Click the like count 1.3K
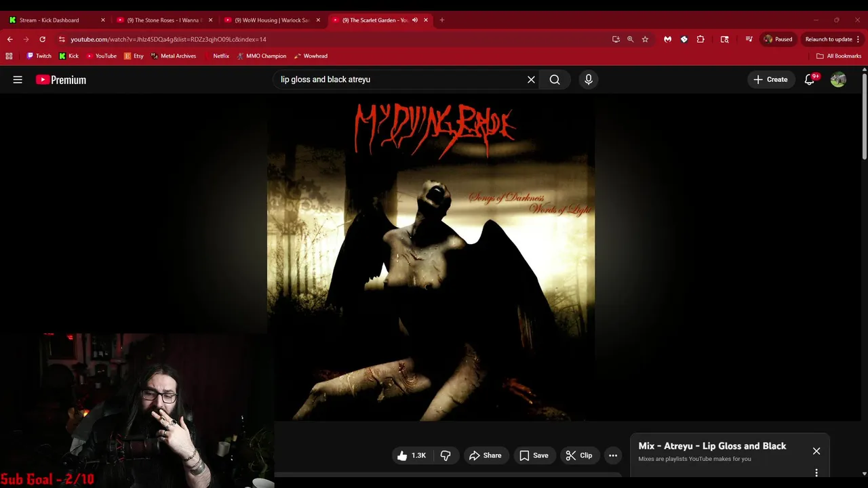The width and height of the screenshot is (868, 488). [418, 455]
